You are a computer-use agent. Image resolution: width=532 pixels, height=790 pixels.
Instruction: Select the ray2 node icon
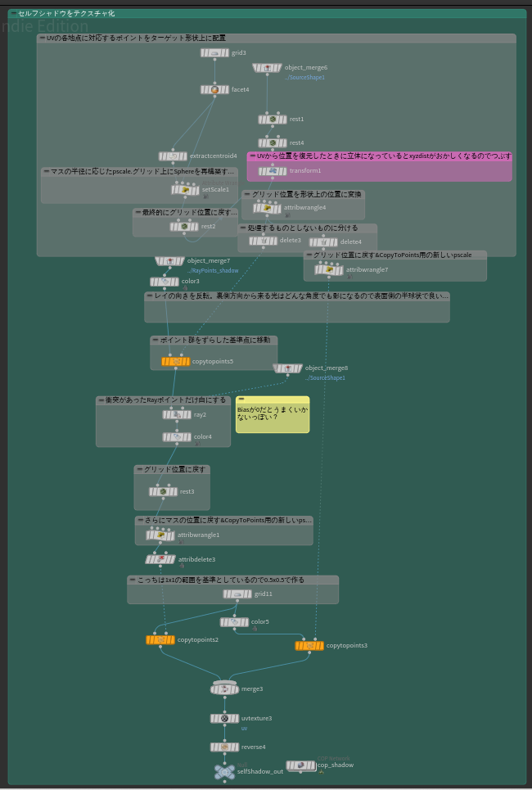tap(177, 415)
